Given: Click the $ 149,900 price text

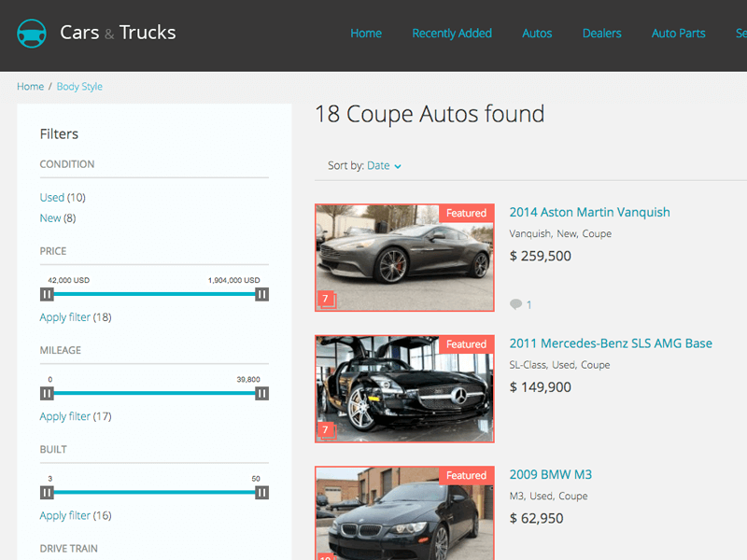Looking at the screenshot, I should click(541, 387).
